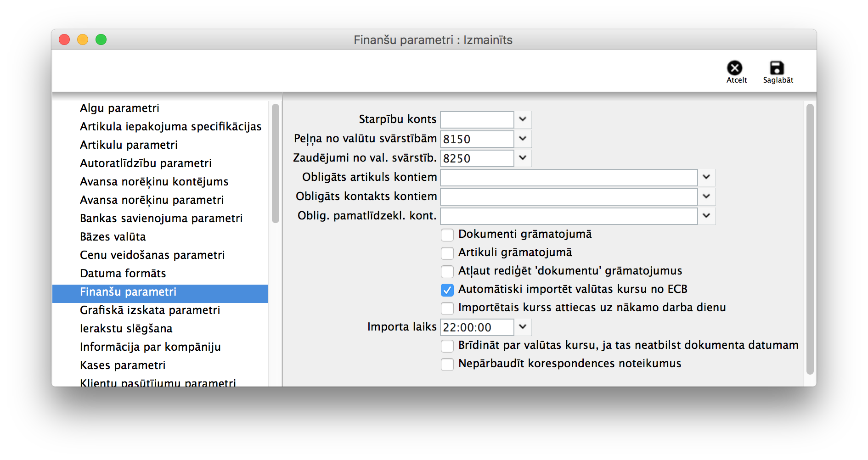Expand Peļņa no valūtu svārstībām dropdown
This screenshot has width=868, height=460.
pos(522,139)
